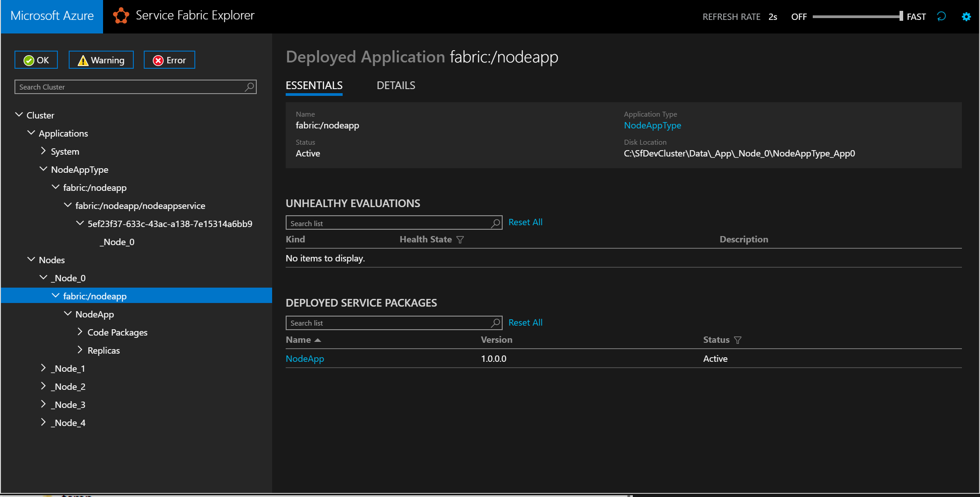Click the OK status filter icon
Image resolution: width=980 pixels, height=497 pixels.
(28, 60)
